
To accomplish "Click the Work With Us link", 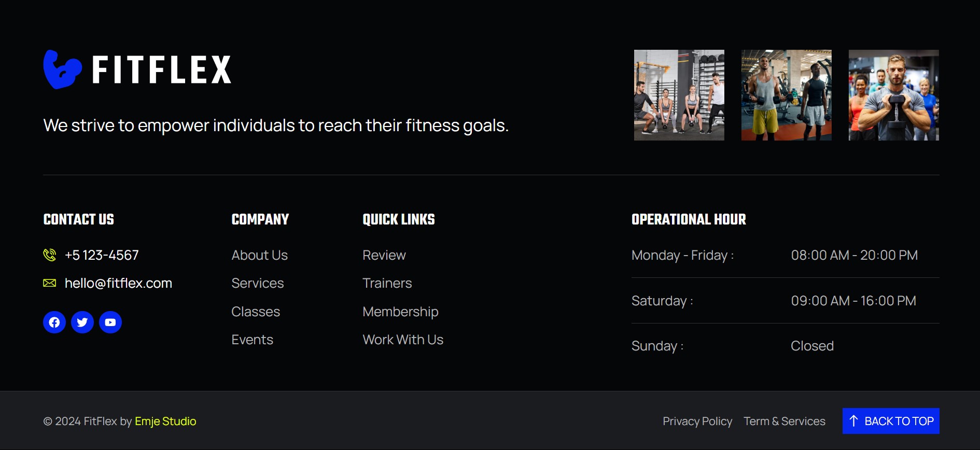I will coord(403,339).
